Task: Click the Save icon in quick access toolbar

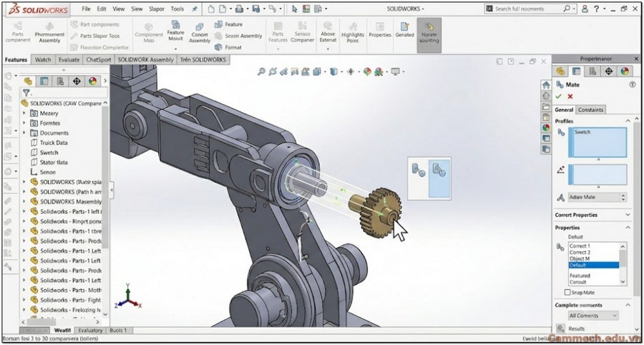Action: [256, 9]
